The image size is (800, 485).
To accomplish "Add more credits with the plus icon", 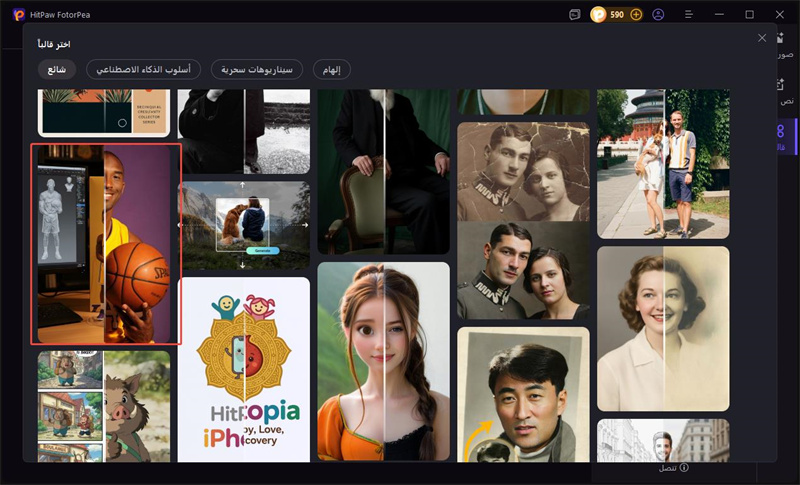I will pos(636,14).
